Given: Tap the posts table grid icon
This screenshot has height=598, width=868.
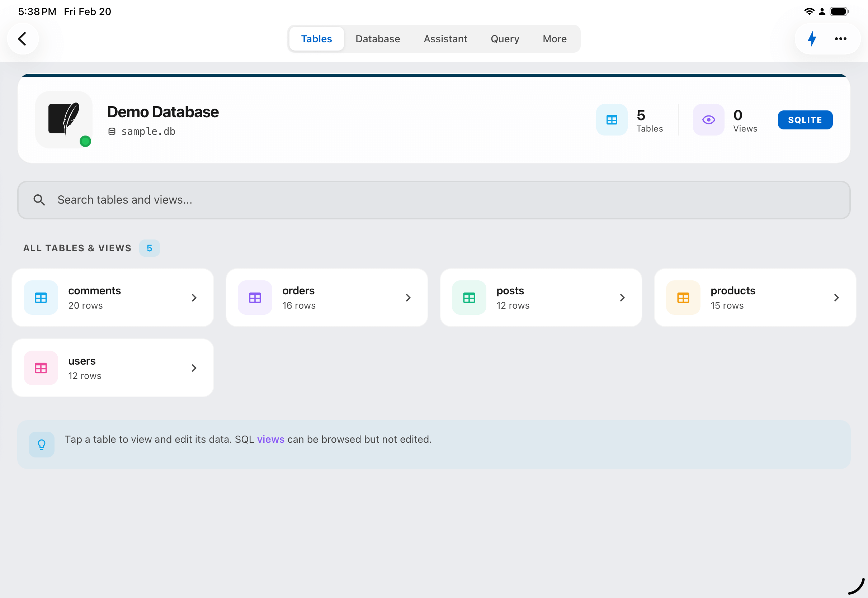Looking at the screenshot, I should 469,298.
